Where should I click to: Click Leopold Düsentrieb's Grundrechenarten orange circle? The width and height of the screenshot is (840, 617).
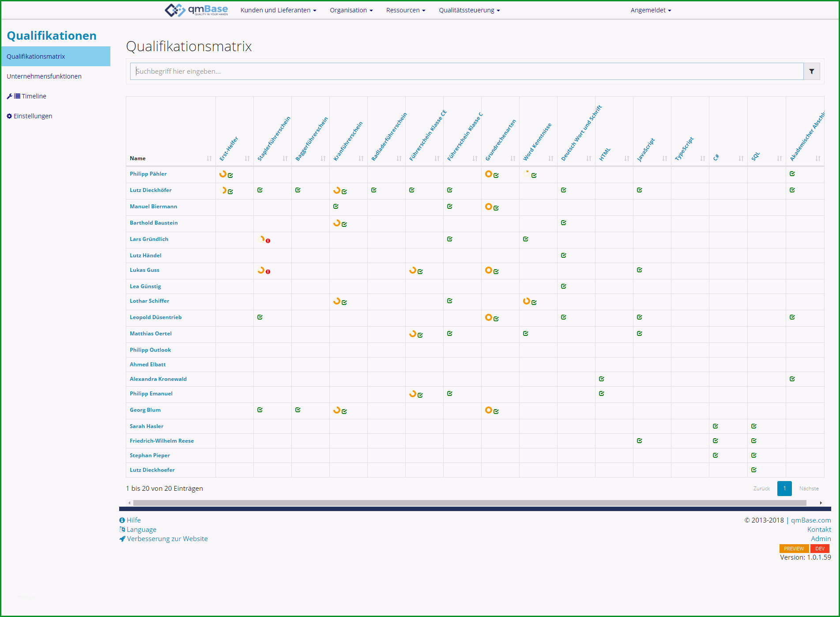[489, 317]
